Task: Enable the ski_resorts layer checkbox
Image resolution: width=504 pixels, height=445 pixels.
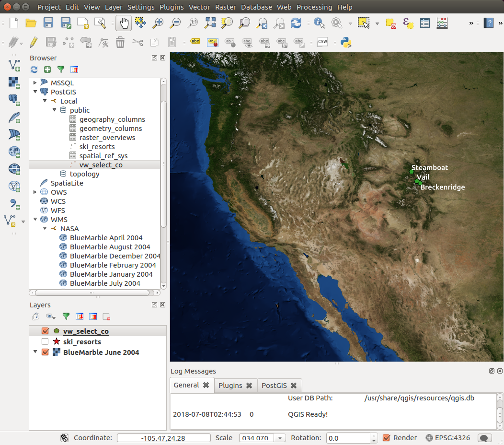Action: point(46,342)
